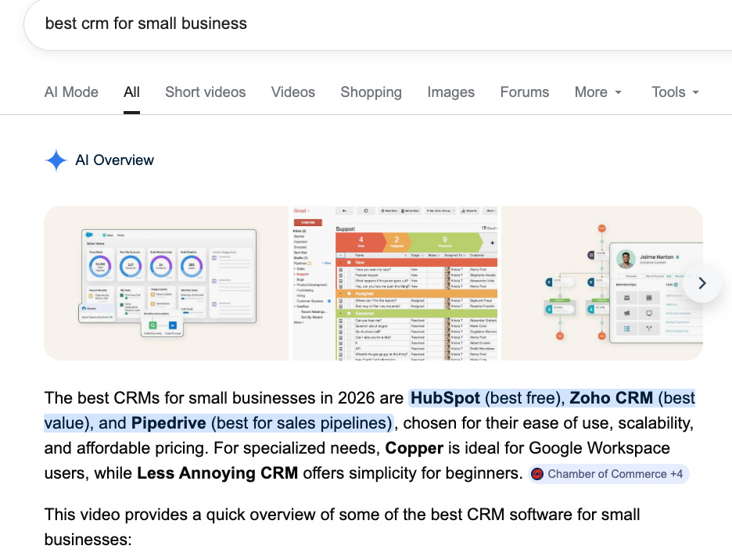732x560 pixels.
Task: Click the next arrow in image carousel
Action: 702,283
